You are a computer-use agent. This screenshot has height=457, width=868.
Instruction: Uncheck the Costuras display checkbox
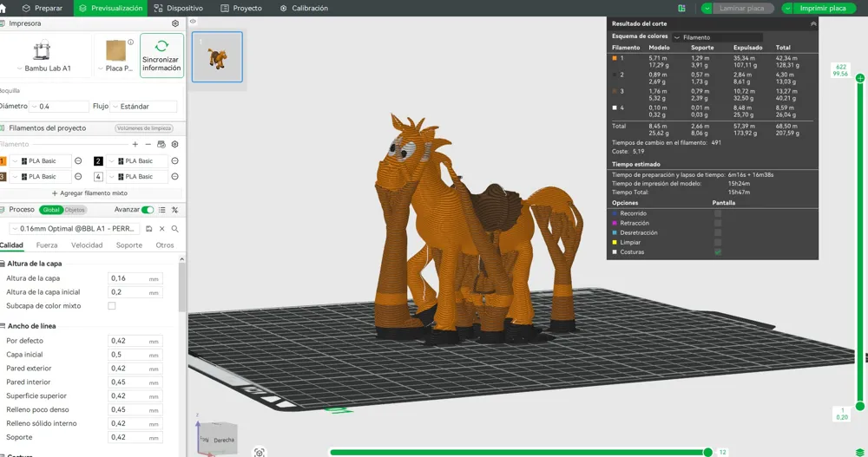tap(718, 252)
